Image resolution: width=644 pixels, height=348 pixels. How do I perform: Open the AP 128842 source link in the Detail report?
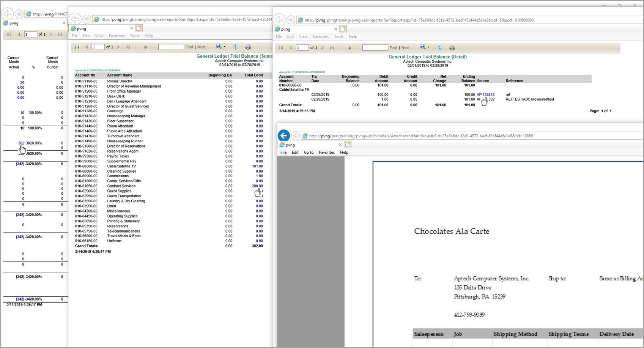[x=486, y=94]
